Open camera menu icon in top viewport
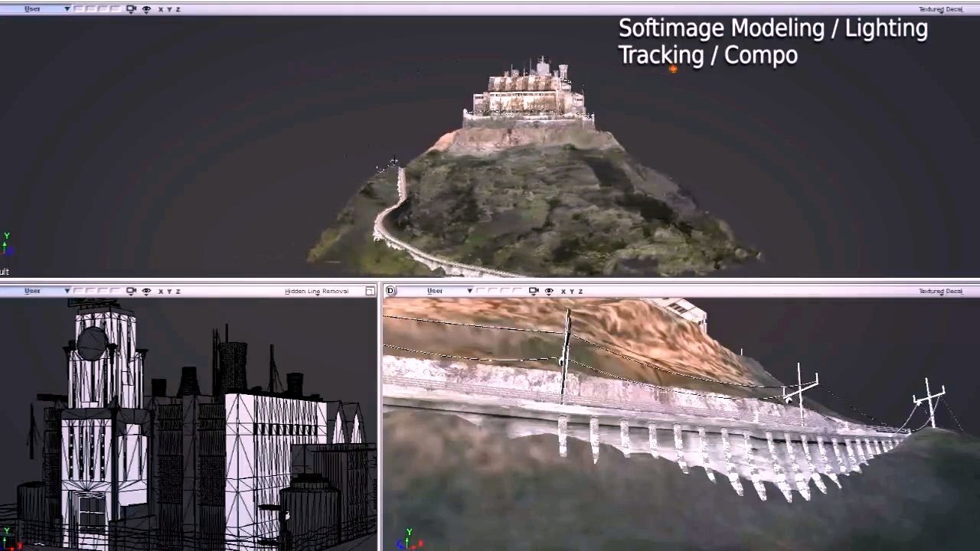The width and height of the screenshot is (980, 551). click(131, 9)
